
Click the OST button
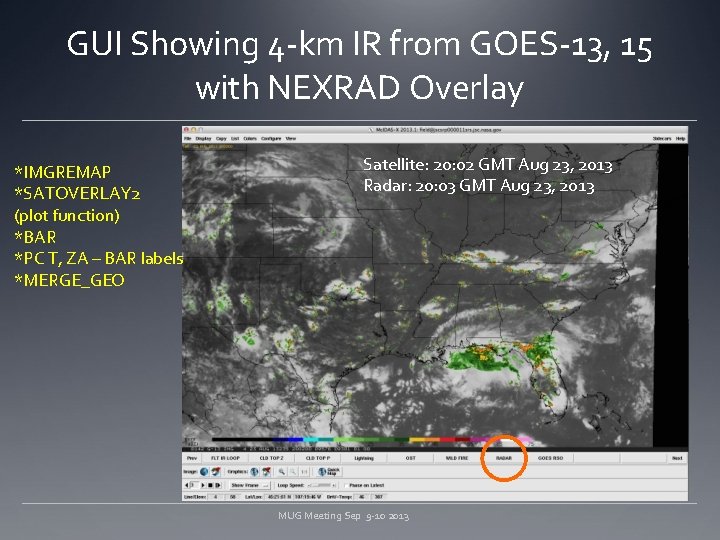(411, 458)
